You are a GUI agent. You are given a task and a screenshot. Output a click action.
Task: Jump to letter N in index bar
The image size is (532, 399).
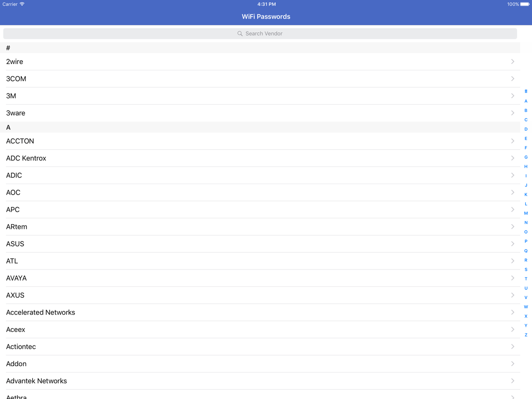click(526, 223)
